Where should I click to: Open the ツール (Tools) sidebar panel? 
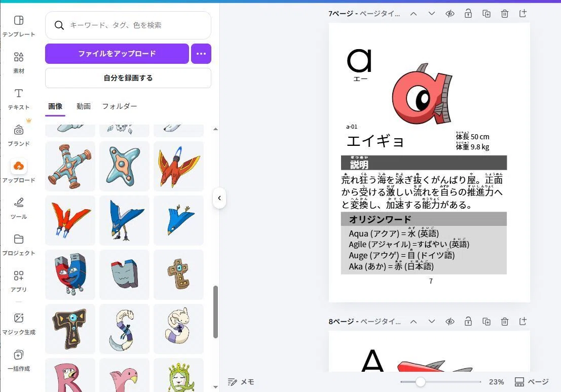[x=19, y=209]
